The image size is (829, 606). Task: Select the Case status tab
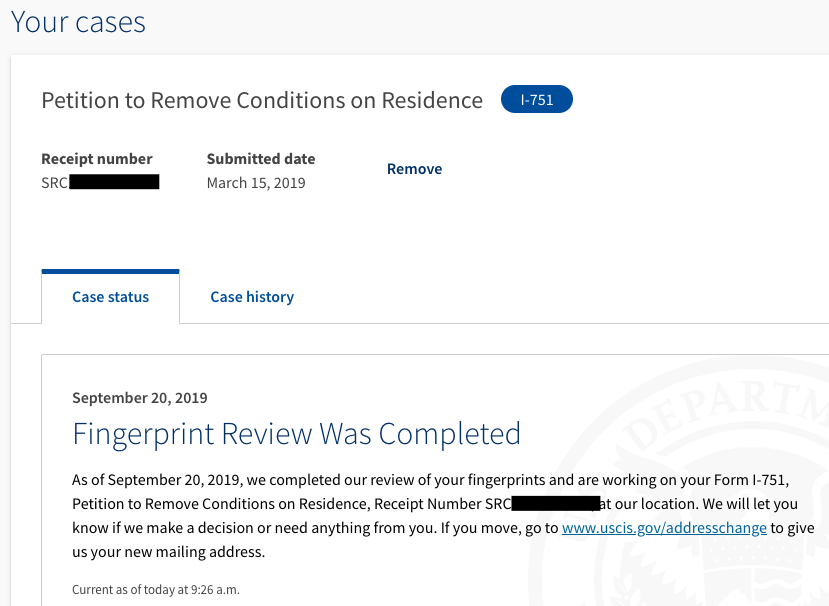pyautogui.click(x=110, y=297)
